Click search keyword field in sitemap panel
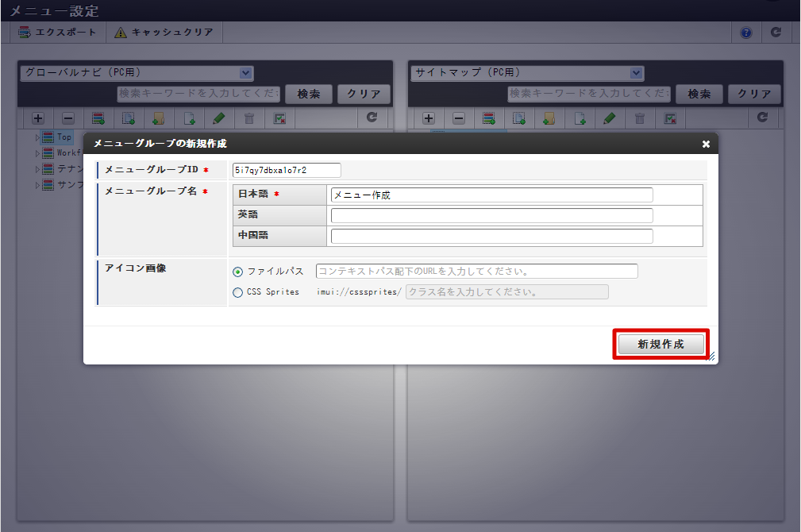This screenshot has height=532, width=801. (589, 94)
